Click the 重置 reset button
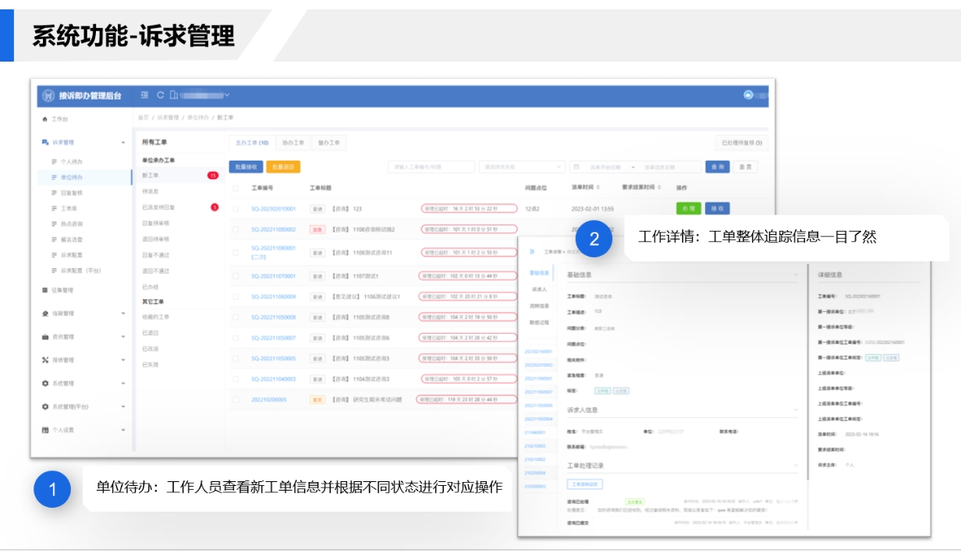Screen dimensions: 961x560 (745, 167)
